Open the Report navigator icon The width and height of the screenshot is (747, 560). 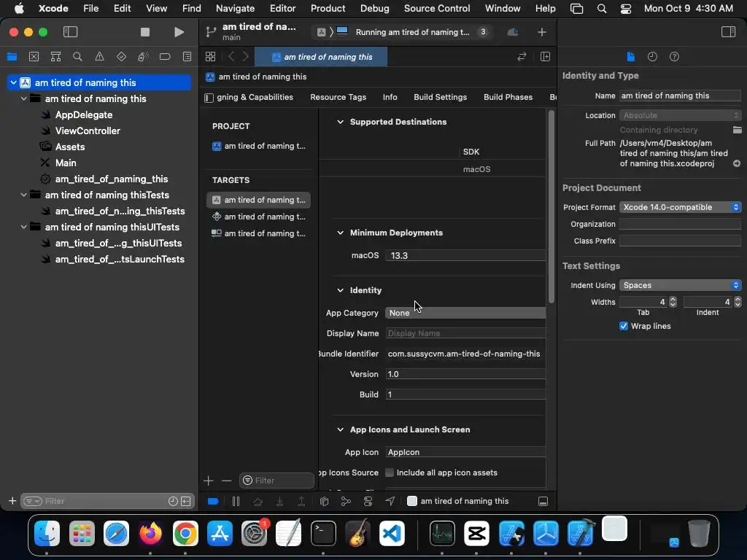click(187, 57)
